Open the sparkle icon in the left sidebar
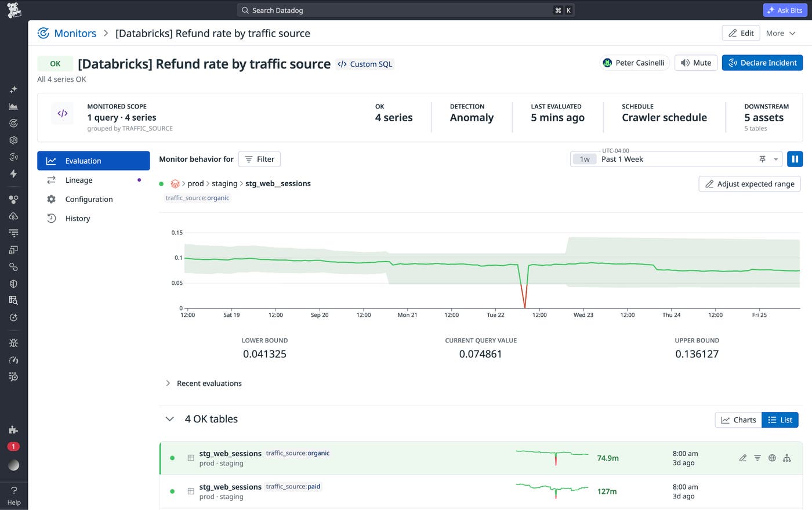Viewport: 812px width, 510px height. pos(13,90)
